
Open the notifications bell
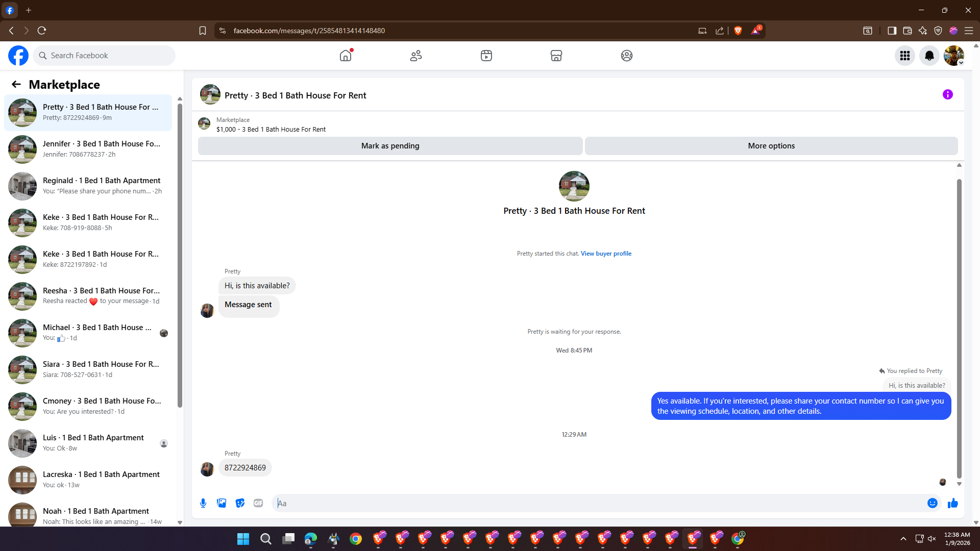pos(929,56)
